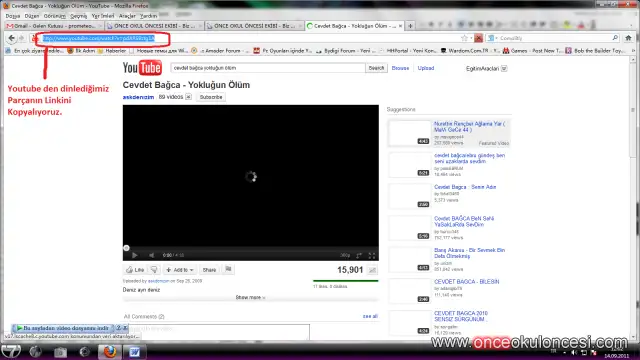Click the YouTube logo
Screen dimensions: 640x360
click(x=142, y=68)
